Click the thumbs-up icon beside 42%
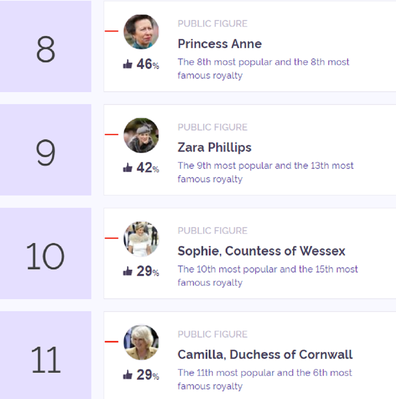396x399 pixels. (128, 168)
